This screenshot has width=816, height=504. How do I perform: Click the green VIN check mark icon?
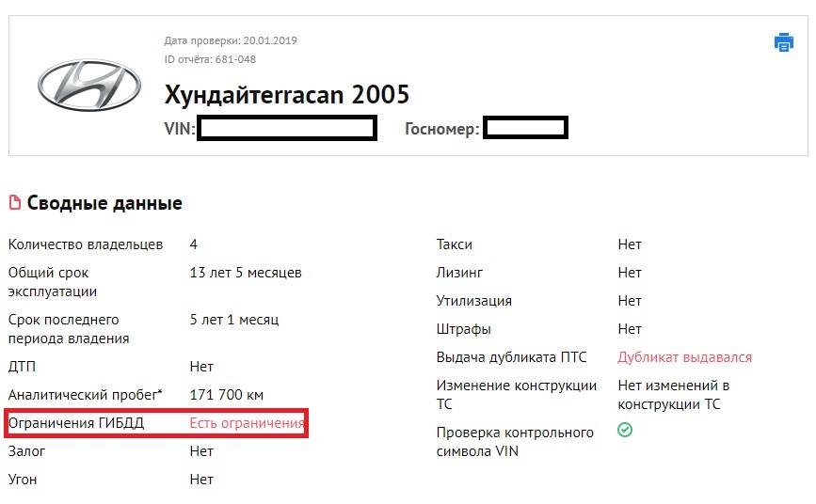pyautogui.click(x=625, y=430)
